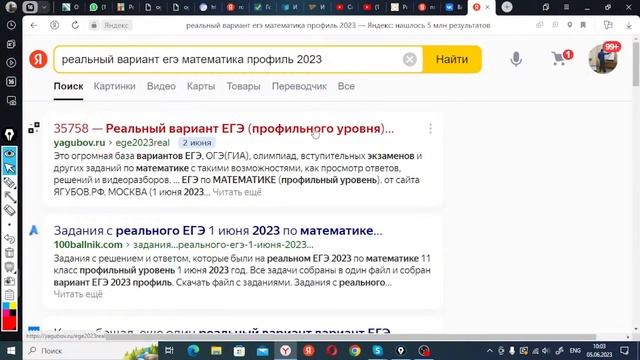Choose the pencil drawing tool
This screenshot has width=640, height=360.
9,182
